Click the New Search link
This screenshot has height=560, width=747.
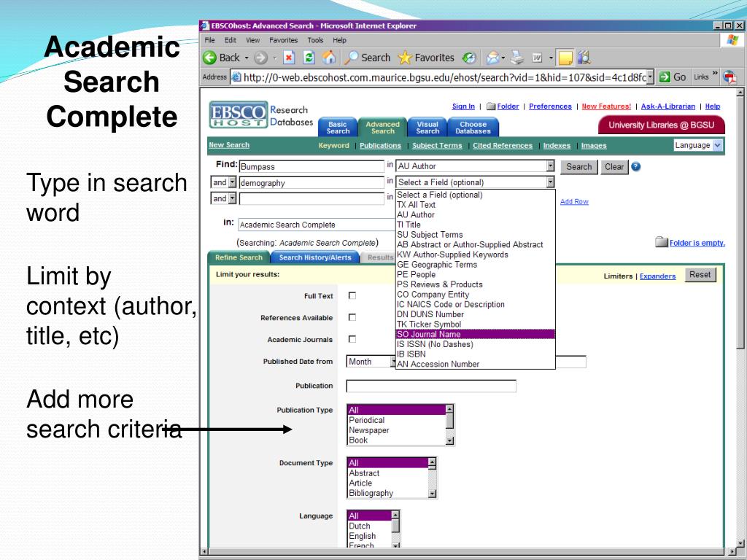229,145
